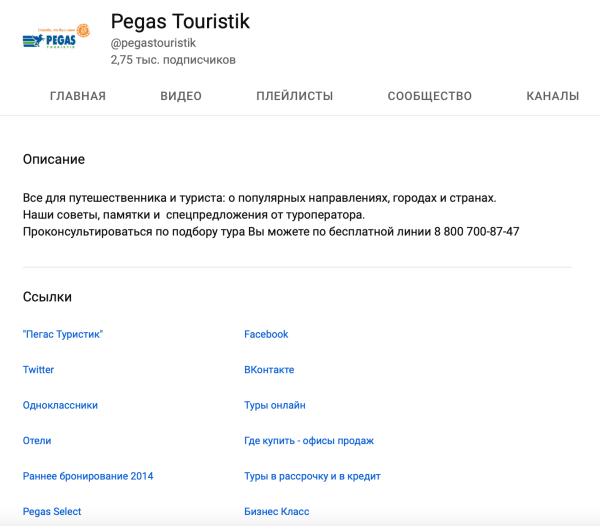This screenshot has height=526, width=600.
Task: Open the ПЛЕЙЛИСТЫ tab
Action: pyautogui.click(x=294, y=96)
